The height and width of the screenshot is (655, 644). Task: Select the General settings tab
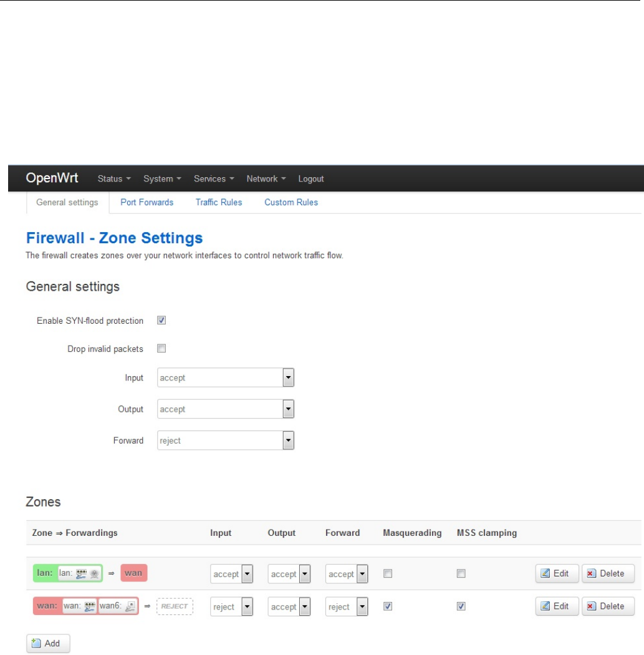pyautogui.click(x=67, y=202)
